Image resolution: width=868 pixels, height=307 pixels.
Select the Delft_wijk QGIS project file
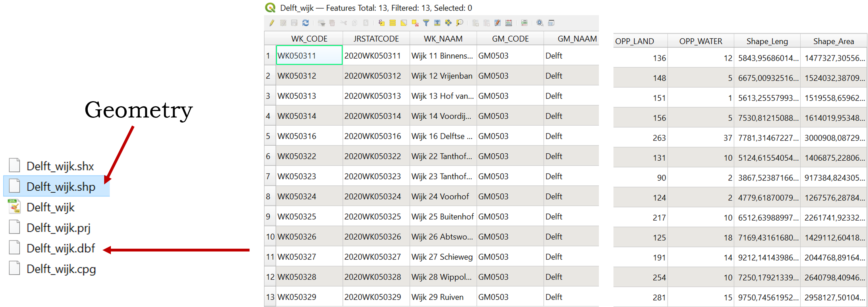point(41,207)
